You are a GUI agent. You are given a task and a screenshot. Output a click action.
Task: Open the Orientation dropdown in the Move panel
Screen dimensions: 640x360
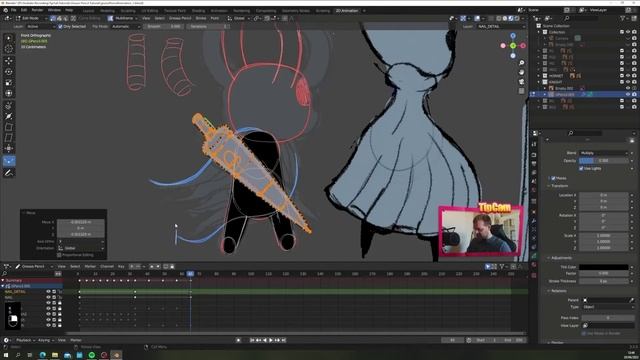click(x=81, y=248)
